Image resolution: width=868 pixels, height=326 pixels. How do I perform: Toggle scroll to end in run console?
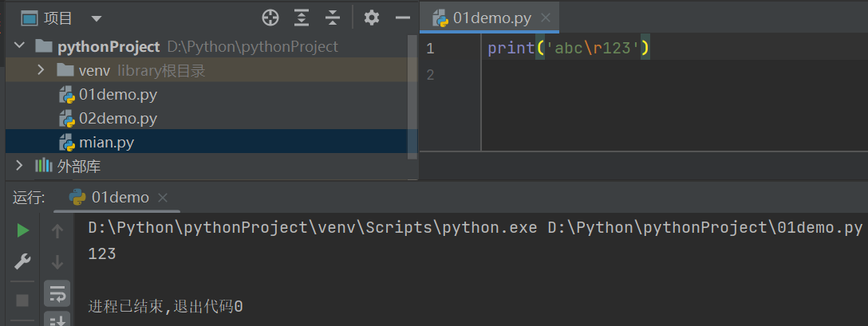point(57,320)
